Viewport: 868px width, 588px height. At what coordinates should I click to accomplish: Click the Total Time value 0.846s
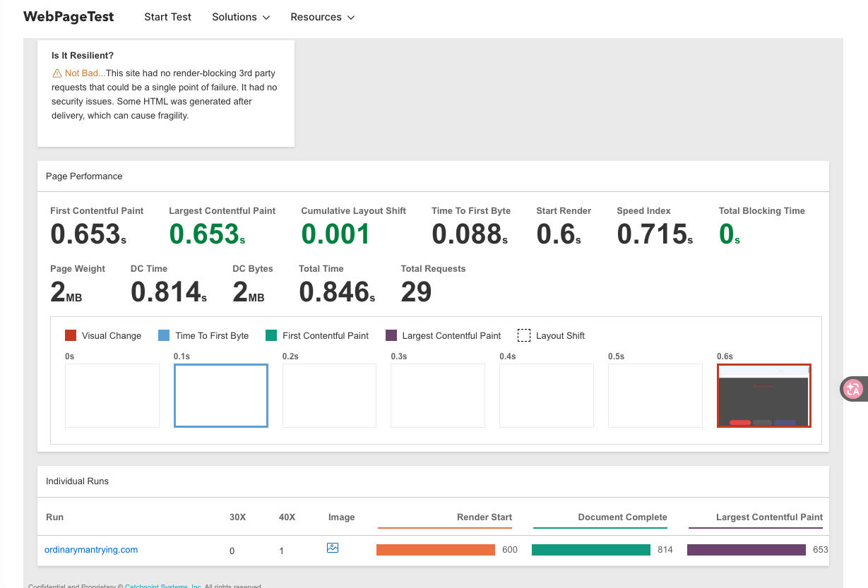337,292
